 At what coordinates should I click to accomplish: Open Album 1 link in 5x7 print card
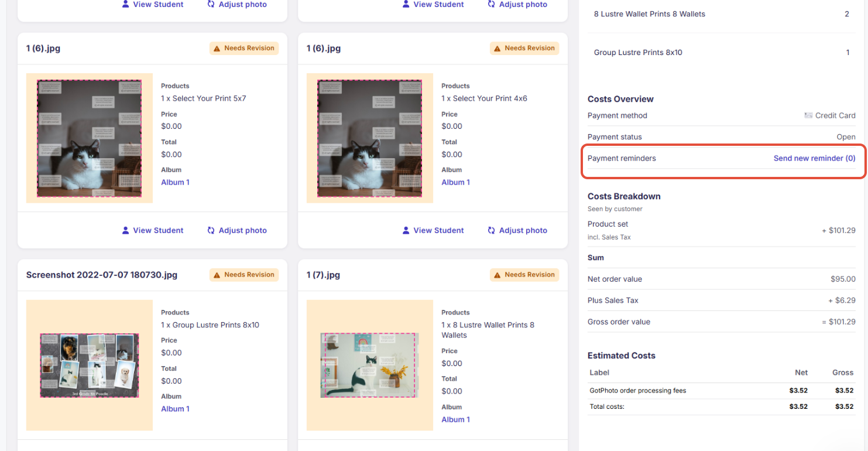pos(175,182)
